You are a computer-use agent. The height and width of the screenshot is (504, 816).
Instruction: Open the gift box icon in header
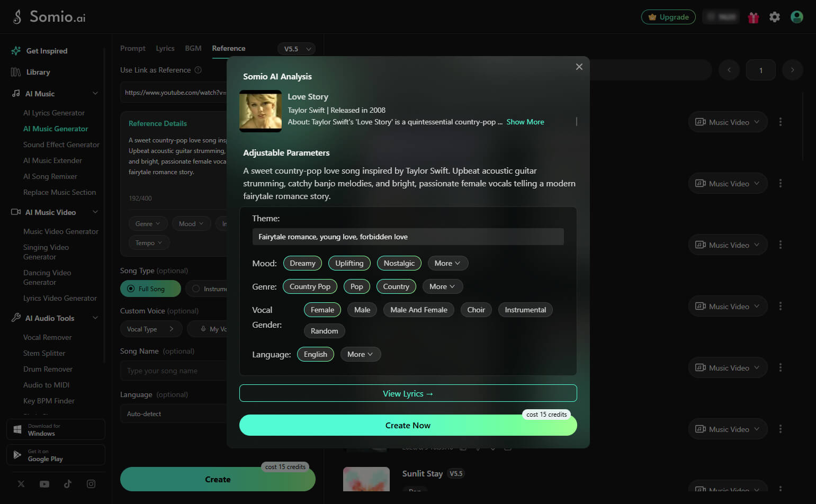pyautogui.click(x=753, y=17)
